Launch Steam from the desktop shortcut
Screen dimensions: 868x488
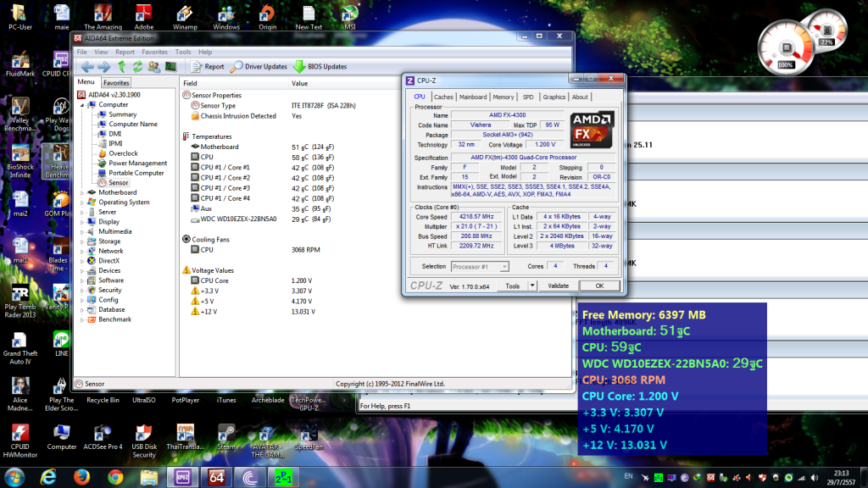(227, 434)
